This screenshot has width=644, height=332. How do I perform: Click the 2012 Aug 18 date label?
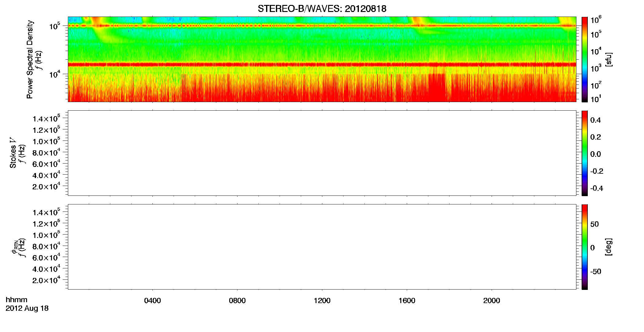[27, 308]
